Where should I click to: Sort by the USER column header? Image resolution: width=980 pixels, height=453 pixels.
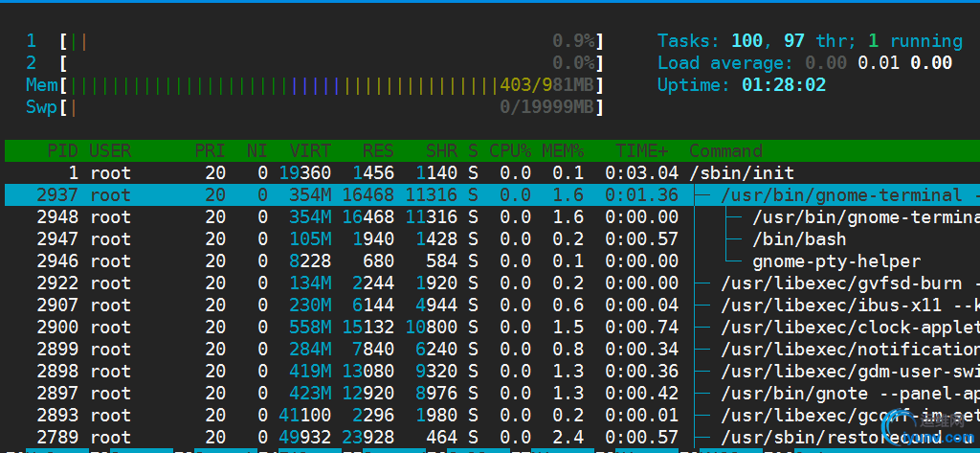(x=111, y=150)
